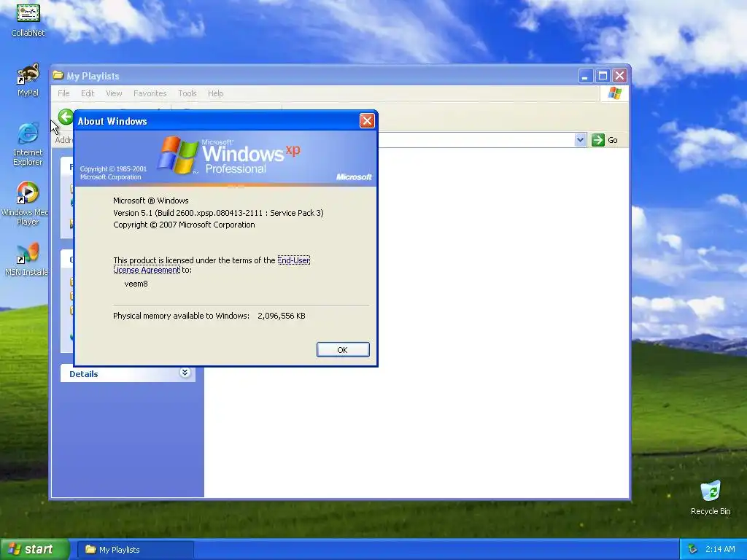Click the memory value 2,096,556 KB
The image size is (747, 560).
(282, 316)
